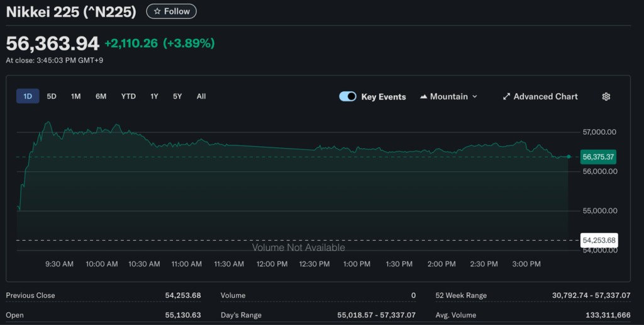Follow the Nikkei 225 index
The width and height of the screenshot is (644, 325).
(172, 11)
